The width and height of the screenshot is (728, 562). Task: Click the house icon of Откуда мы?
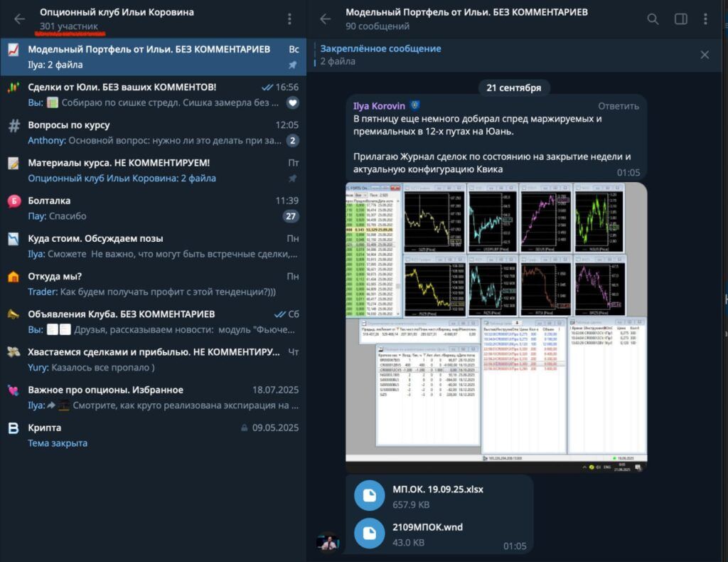point(14,277)
